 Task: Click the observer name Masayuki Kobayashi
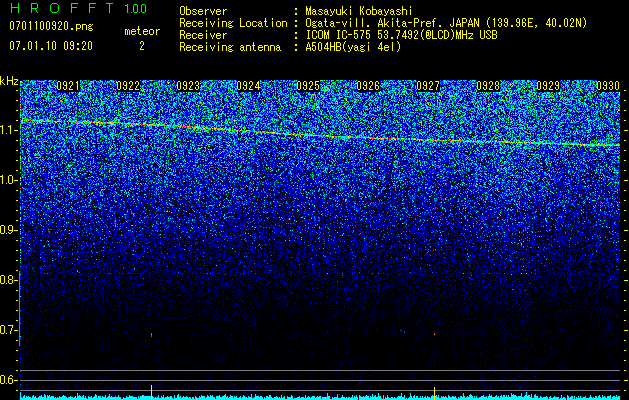[359, 11]
